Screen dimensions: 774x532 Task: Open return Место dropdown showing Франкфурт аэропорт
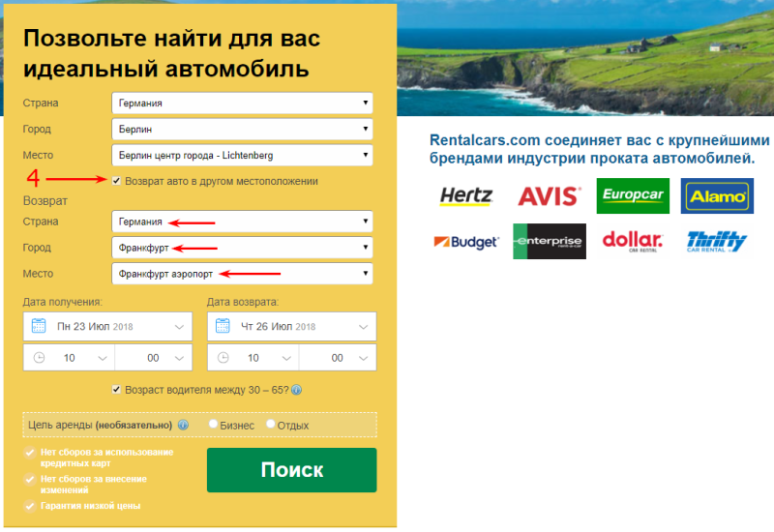coord(243,274)
